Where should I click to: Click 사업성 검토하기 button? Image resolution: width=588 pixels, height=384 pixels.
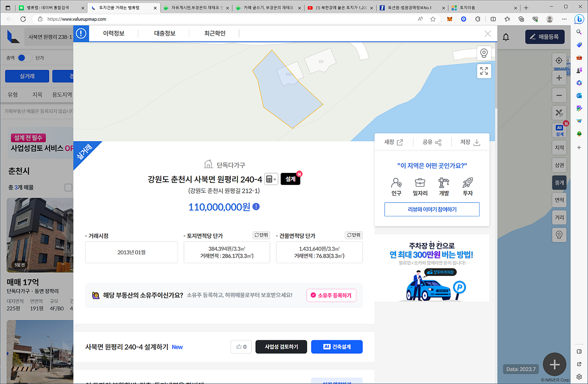(x=281, y=347)
